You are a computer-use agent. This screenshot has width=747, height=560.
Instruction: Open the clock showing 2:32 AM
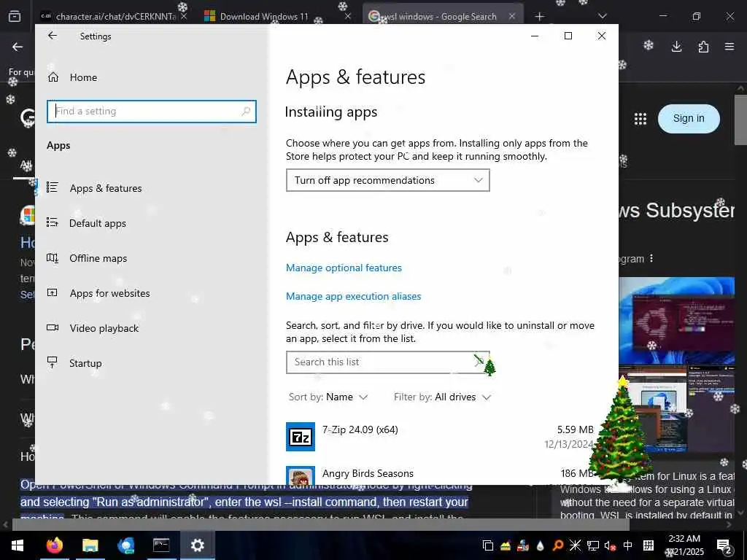coord(684,545)
